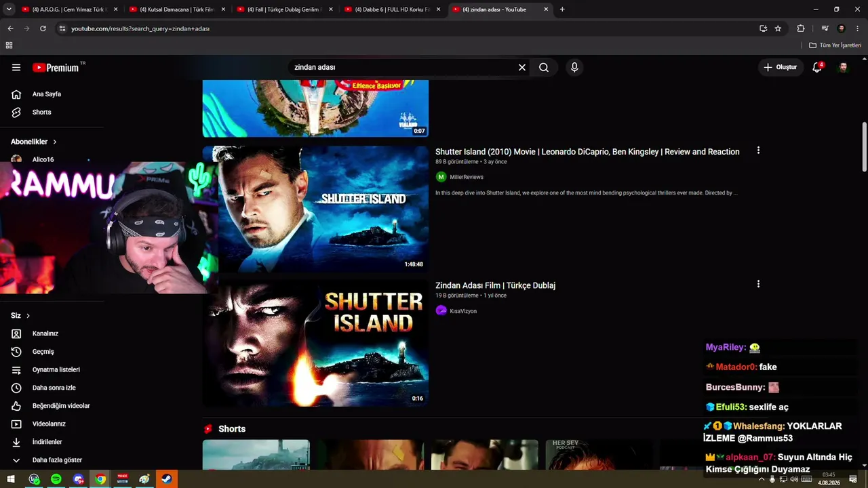Show hidden system tray icons

click(761, 479)
